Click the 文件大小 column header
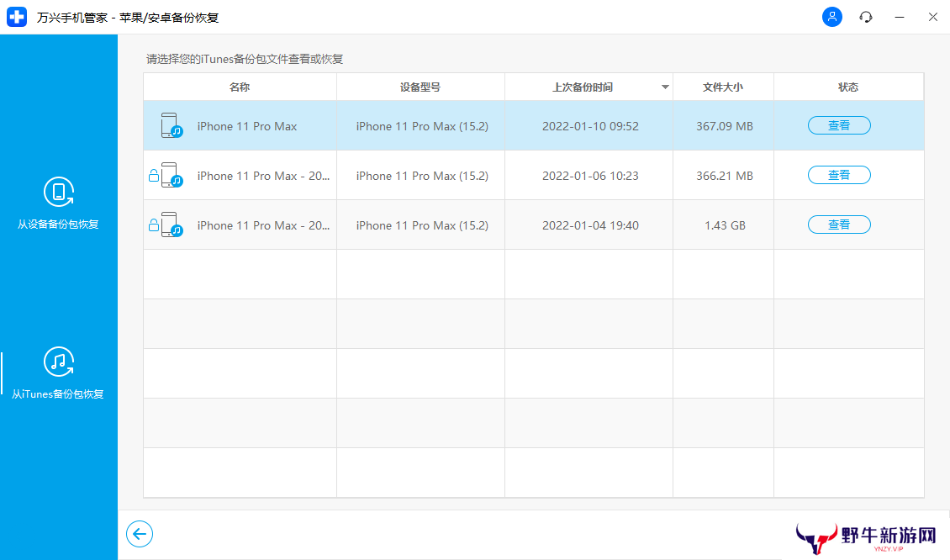 [x=723, y=87]
